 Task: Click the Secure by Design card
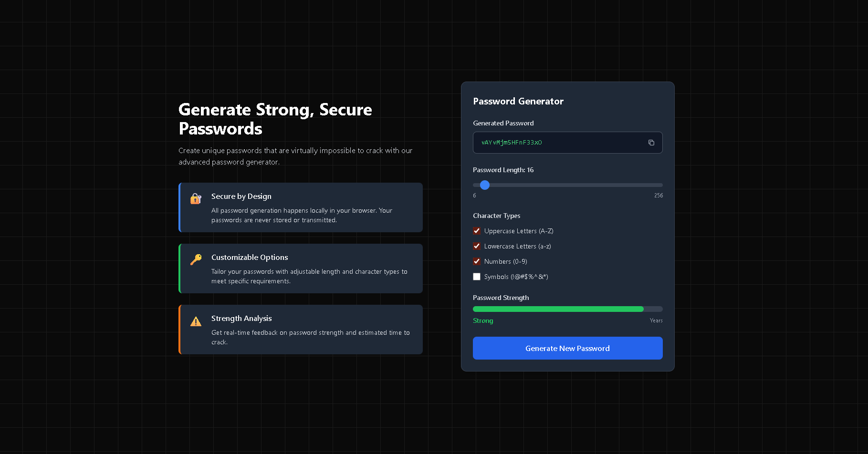point(301,207)
